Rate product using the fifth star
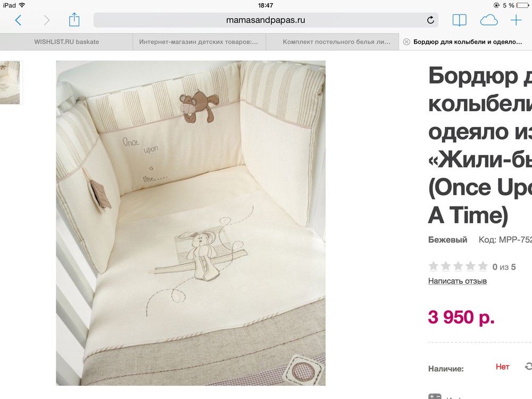 pos(483,267)
